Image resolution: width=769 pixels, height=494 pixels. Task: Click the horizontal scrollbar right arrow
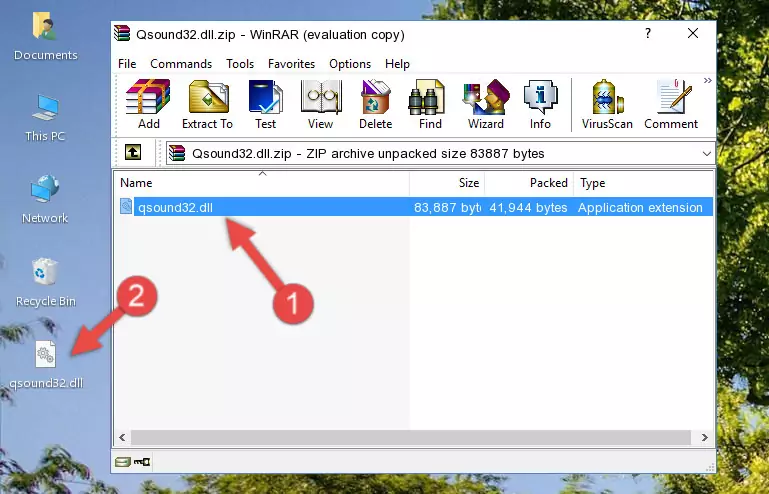(x=704, y=437)
